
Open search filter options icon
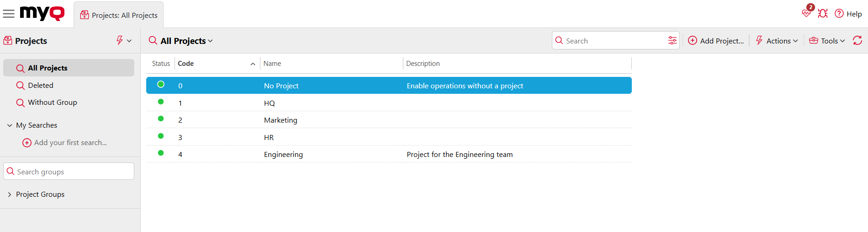click(672, 41)
